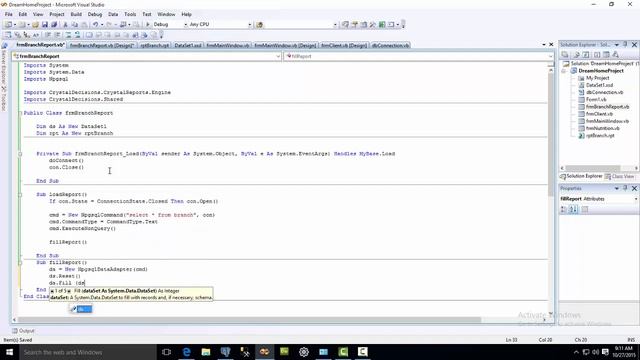Click the Save toolbar icon
The height and width of the screenshot is (360, 640).
click(45, 24)
